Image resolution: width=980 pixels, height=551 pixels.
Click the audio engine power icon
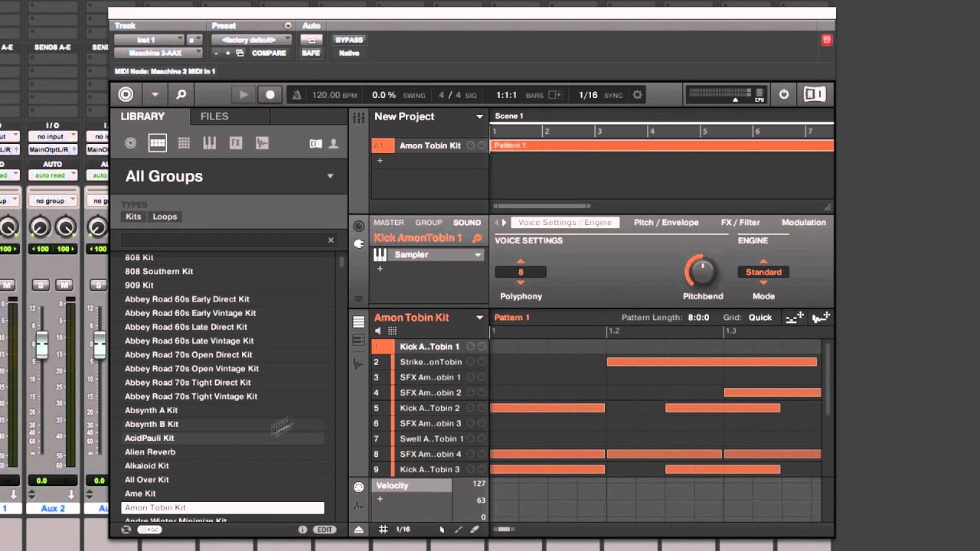(x=784, y=94)
